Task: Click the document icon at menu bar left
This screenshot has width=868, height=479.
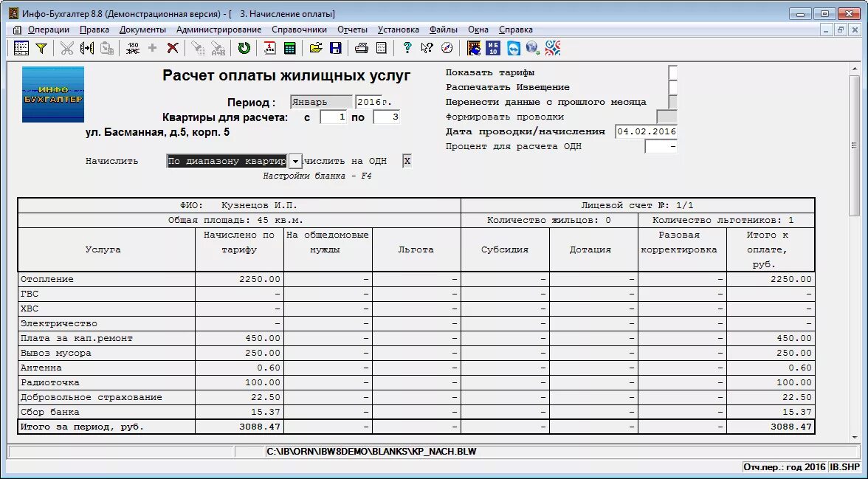Action: pos(17,30)
